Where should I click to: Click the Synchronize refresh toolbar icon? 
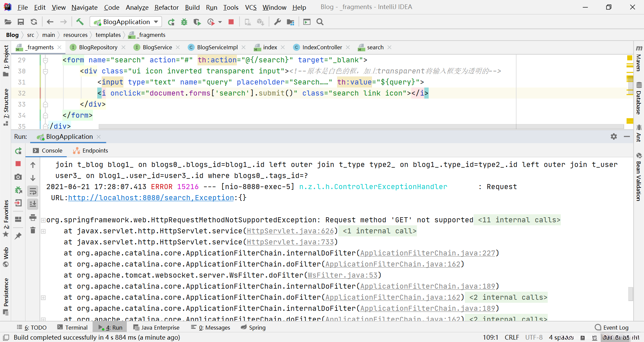click(x=34, y=22)
